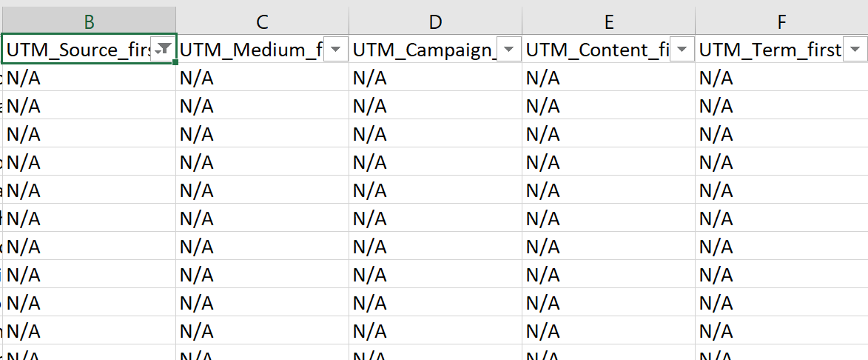
Task: Select column E header
Action: tap(609, 21)
